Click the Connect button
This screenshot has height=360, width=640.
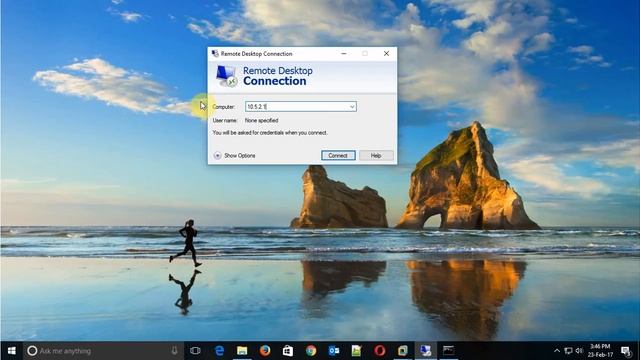[x=338, y=156]
